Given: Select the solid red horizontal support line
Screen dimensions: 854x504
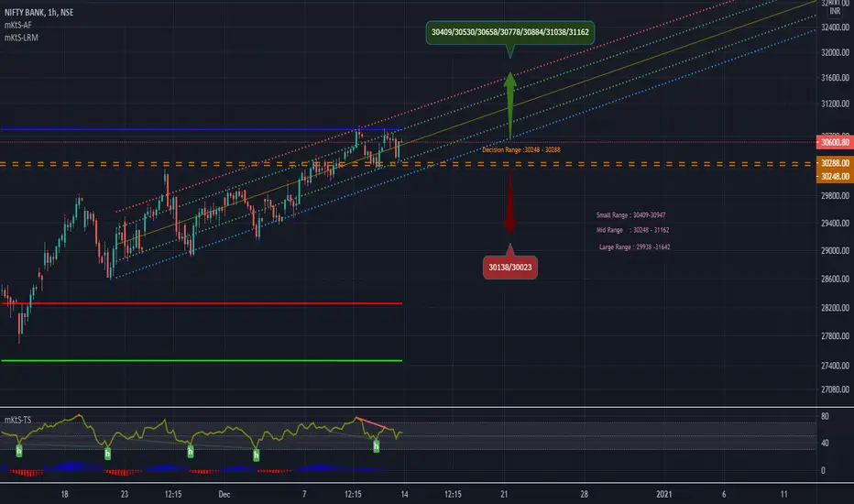Looking at the screenshot, I should [202, 303].
